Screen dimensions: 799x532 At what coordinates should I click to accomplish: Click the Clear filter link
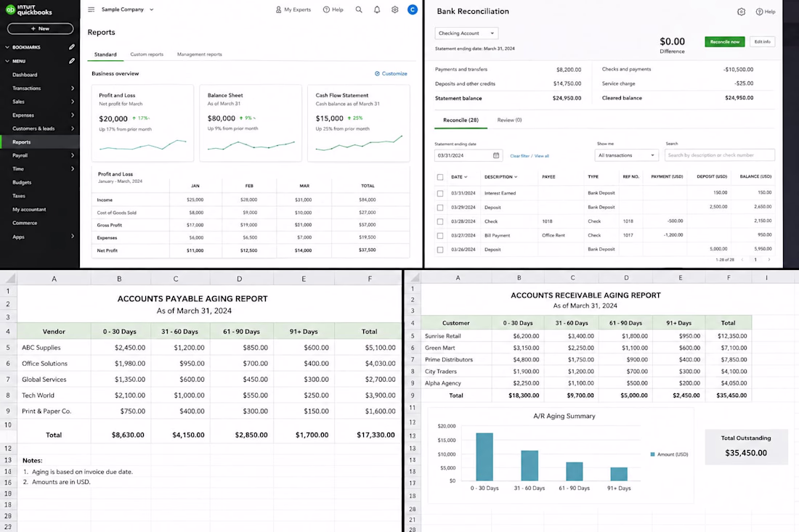519,156
